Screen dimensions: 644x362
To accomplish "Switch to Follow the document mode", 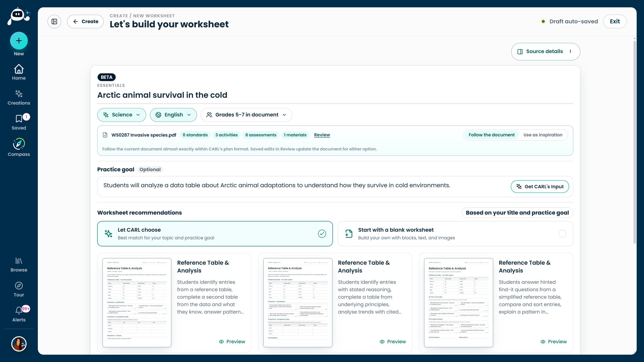I will tap(491, 135).
